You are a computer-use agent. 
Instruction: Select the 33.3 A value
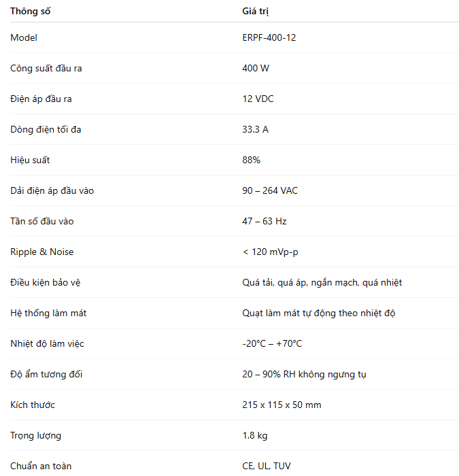click(255, 129)
